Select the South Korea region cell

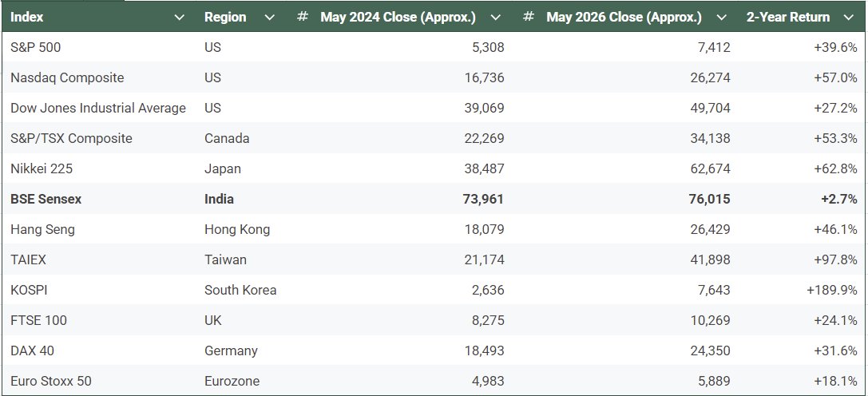click(x=240, y=290)
